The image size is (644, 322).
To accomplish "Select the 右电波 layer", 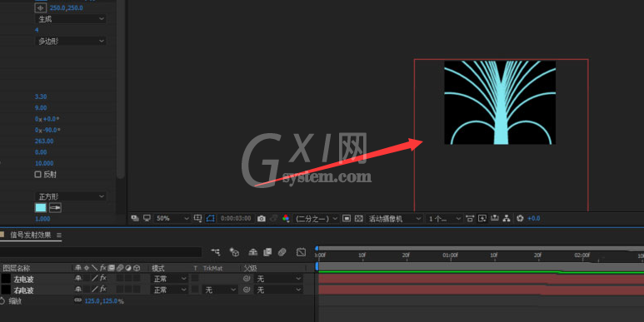I will pos(23,290).
